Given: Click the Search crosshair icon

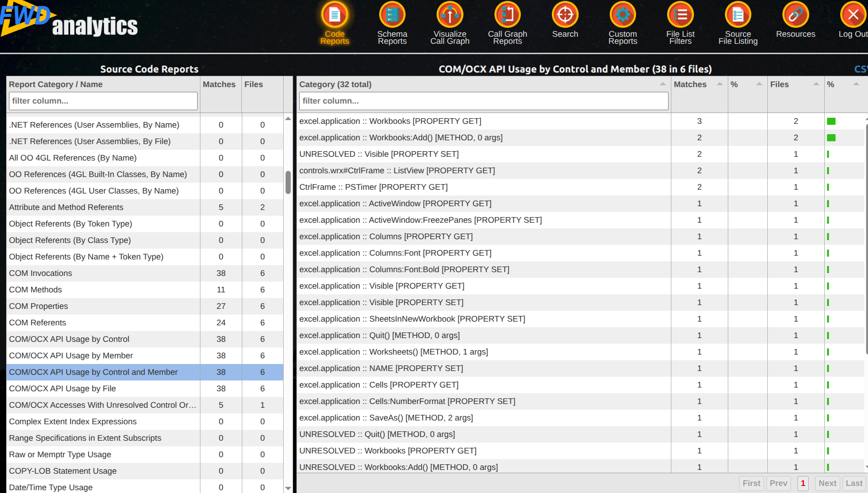Looking at the screenshot, I should pos(565,15).
